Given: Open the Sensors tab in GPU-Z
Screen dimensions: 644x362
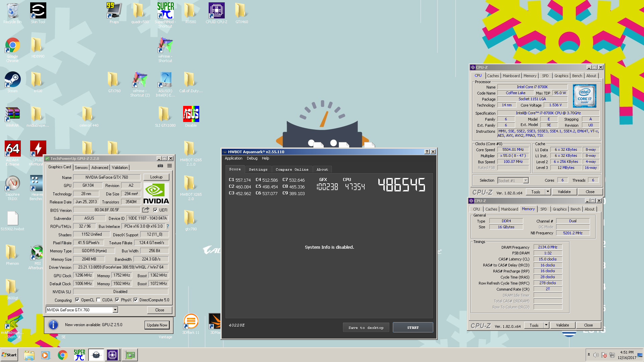Looking at the screenshot, I should (81, 168).
